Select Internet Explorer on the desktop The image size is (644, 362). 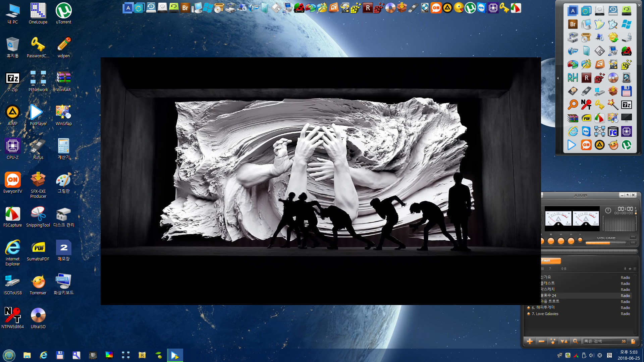click(12, 253)
